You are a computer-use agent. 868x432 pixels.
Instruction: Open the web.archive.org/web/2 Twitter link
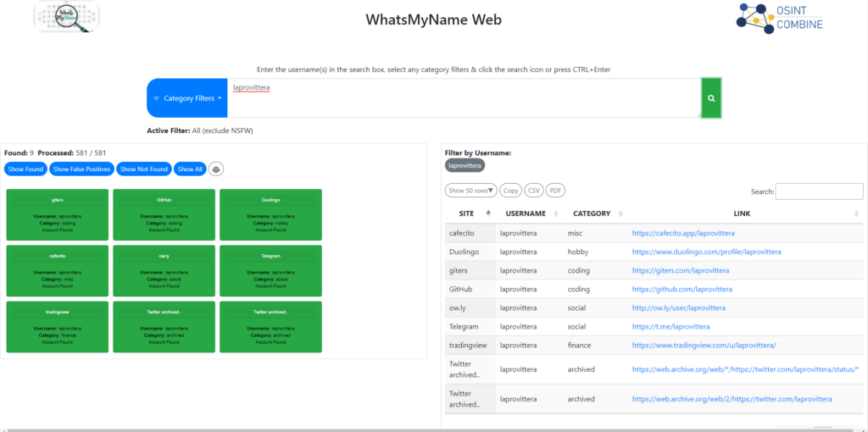click(732, 399)
